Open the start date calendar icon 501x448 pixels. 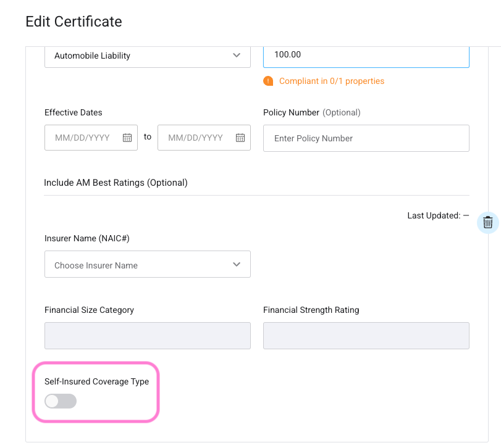(127, 138)
